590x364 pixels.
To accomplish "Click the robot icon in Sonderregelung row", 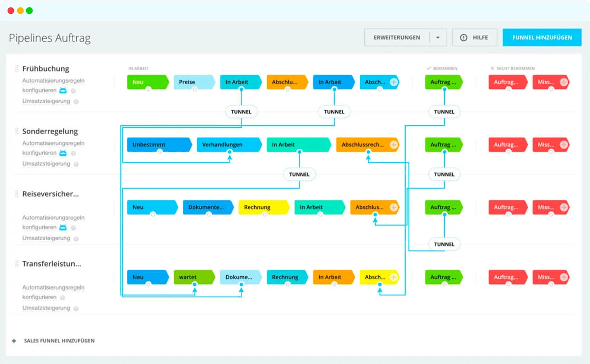I will point(63,153).
